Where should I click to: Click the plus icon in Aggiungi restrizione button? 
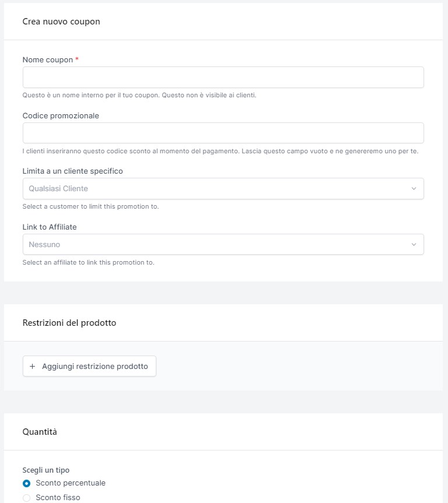(32, 367)
